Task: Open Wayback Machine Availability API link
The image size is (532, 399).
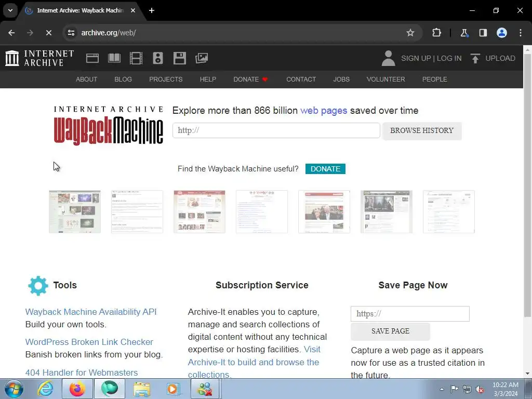Action: [91, 312]
